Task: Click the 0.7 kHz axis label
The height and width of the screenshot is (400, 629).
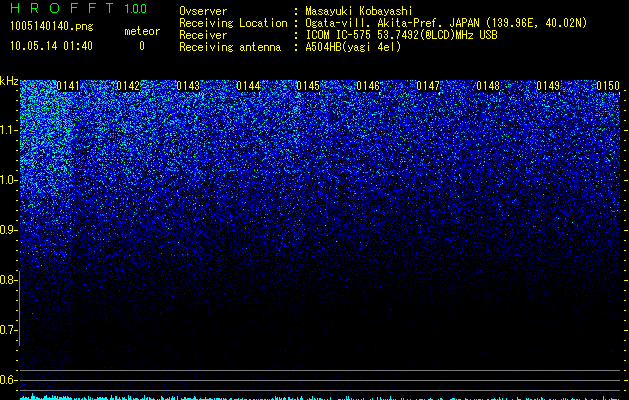Action: (8, 330)
